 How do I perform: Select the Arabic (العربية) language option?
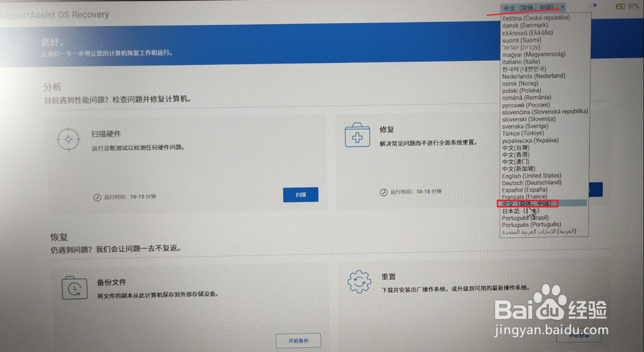(x=539, y=232)
